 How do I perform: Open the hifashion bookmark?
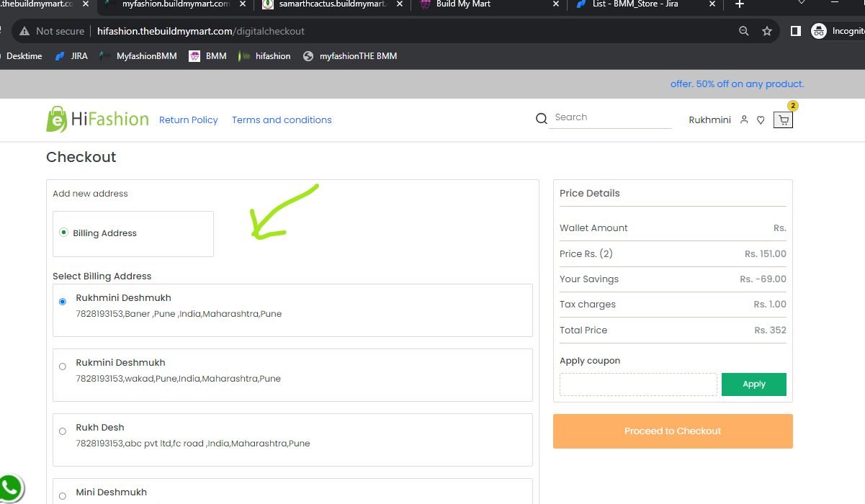(x=264, y=56)
